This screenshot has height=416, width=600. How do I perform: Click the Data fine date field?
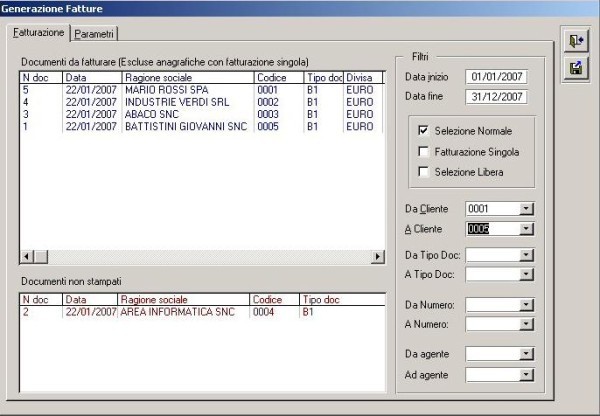496,97
